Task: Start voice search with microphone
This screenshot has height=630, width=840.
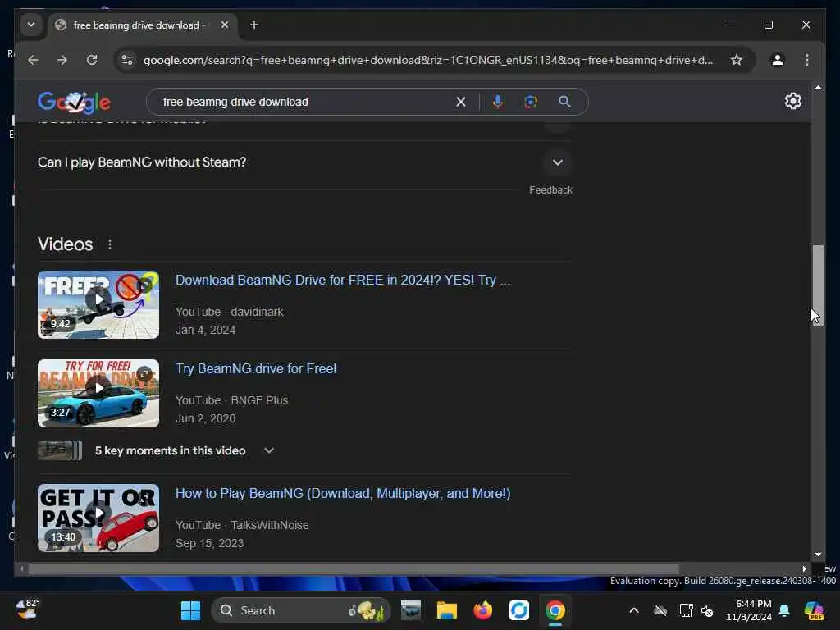Action: (x=498, y=102)
